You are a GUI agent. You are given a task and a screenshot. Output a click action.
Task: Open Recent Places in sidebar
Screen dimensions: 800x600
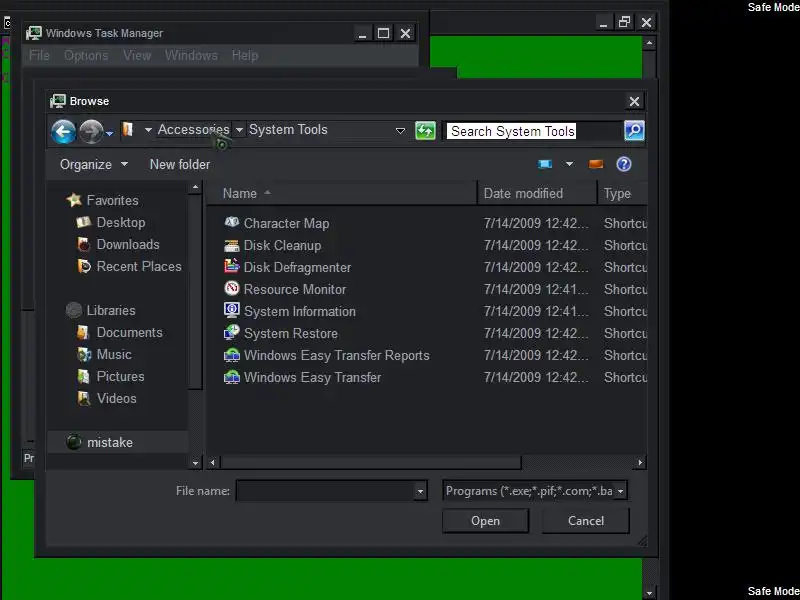139,266
